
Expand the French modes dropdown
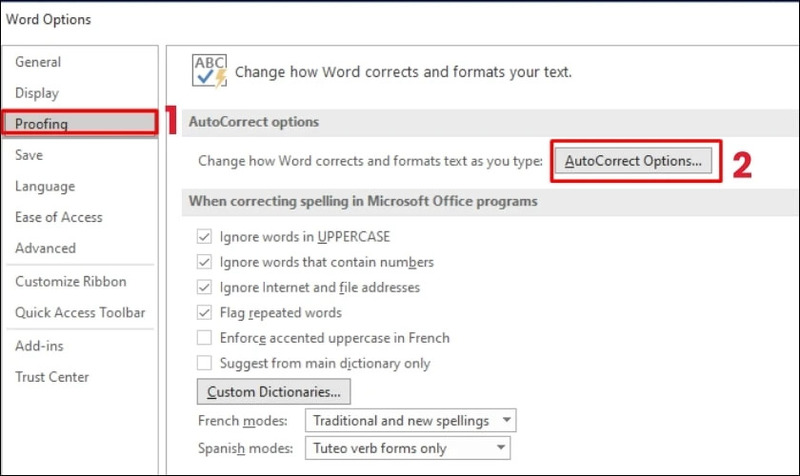(410, 420)
